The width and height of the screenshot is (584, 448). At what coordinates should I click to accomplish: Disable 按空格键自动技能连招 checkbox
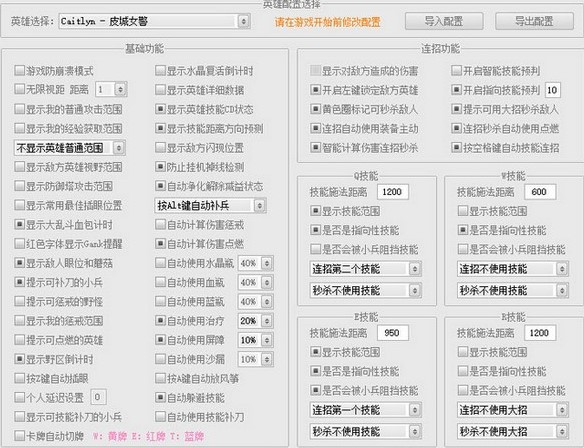pyautogui.click(x=456, y=147)
